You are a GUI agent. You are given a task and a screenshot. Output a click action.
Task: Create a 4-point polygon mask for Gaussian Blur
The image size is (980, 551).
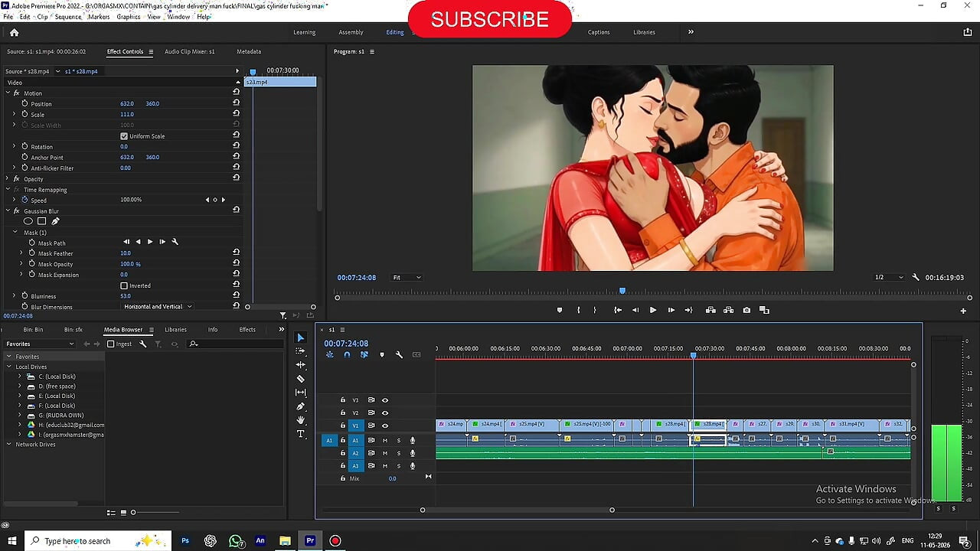tap(41, 221)
